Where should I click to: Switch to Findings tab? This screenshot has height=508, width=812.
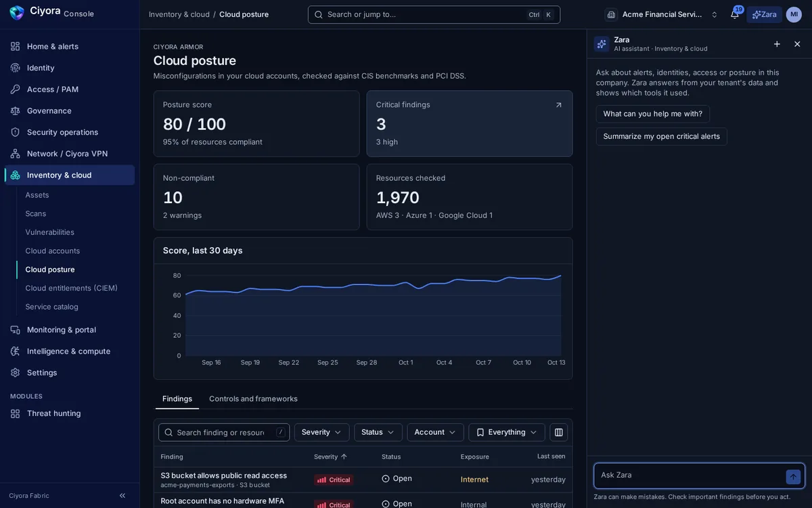click(x=177, y=399)
